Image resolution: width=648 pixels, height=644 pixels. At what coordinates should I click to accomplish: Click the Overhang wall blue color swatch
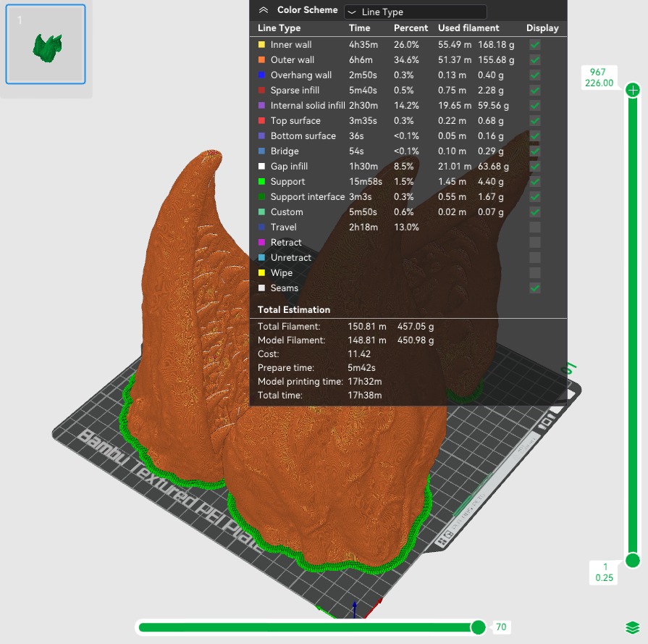[261, 75]
